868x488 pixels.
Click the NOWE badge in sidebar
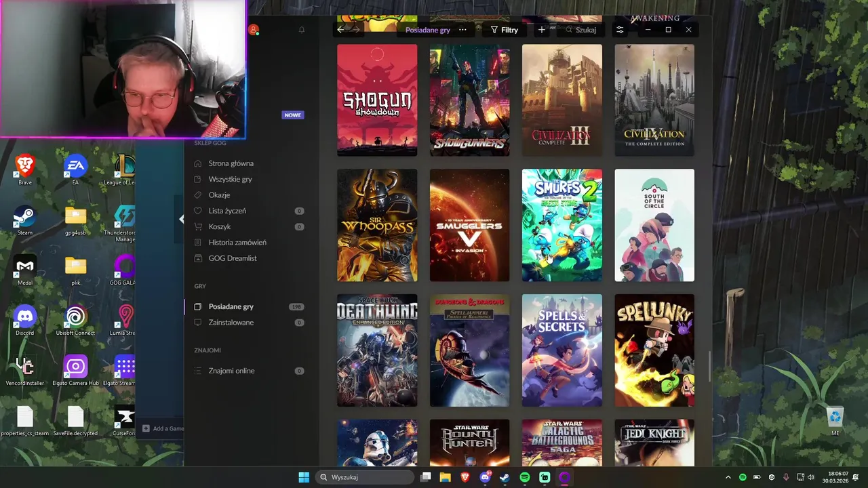pos(292,115)
